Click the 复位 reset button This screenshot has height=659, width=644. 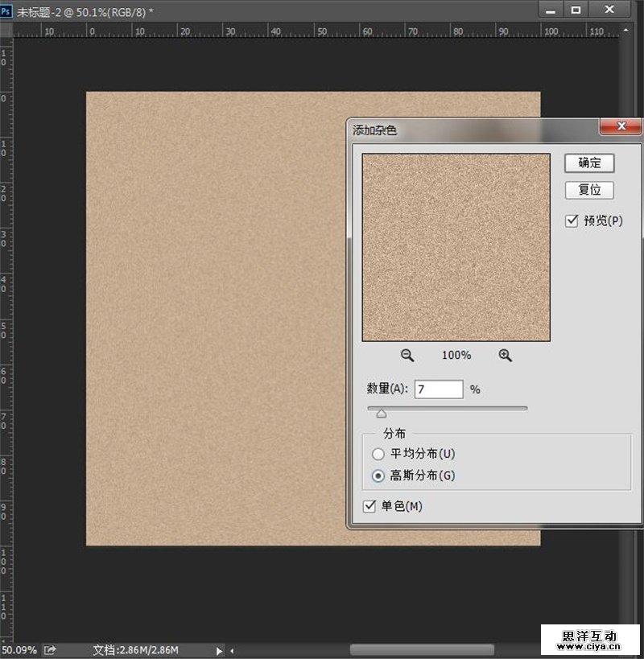tap(589, 191)
